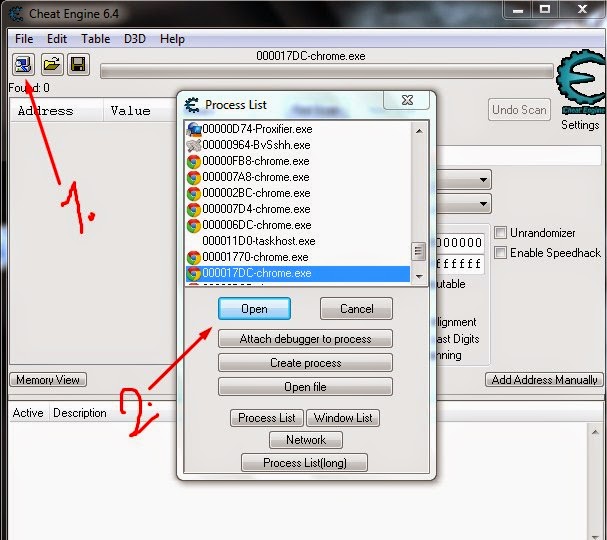
Task: Click the Cheat Engine logo above Settings
Action: [x=580, y=82]
